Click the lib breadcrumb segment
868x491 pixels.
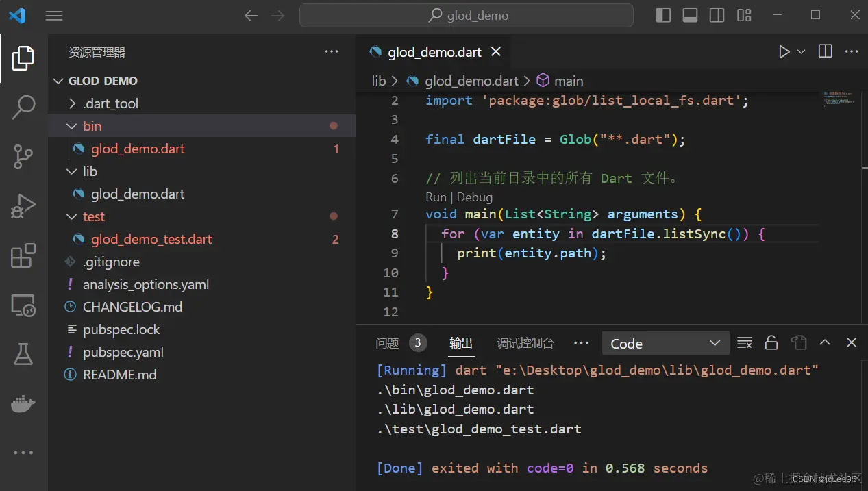(x=379, y=81)
